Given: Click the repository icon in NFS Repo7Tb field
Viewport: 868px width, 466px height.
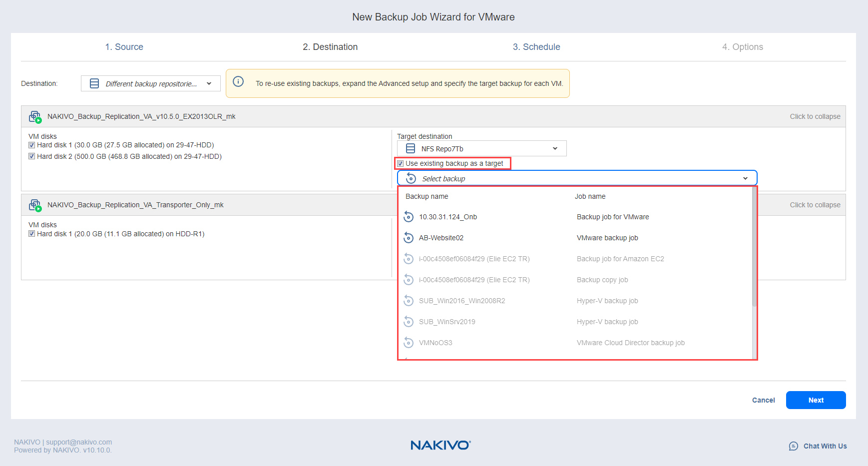Looking at the screenshot, I should coord(411,148).
